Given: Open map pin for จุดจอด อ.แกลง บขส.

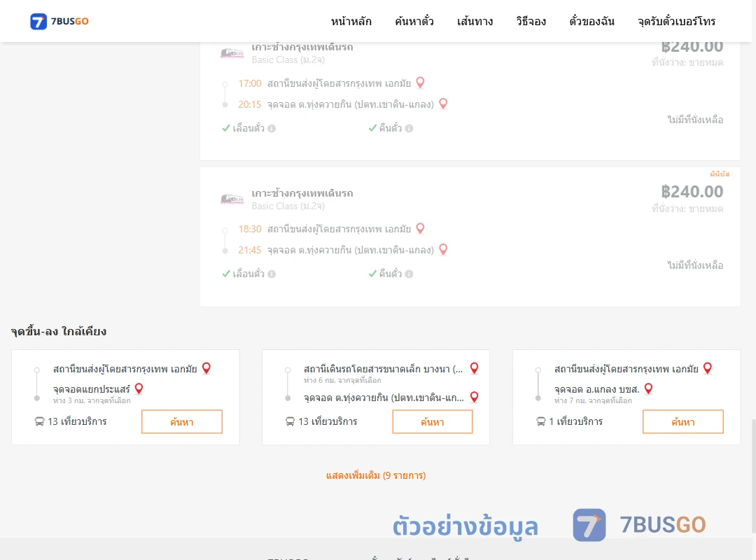Looking at the screenshot, I should 648,388.
